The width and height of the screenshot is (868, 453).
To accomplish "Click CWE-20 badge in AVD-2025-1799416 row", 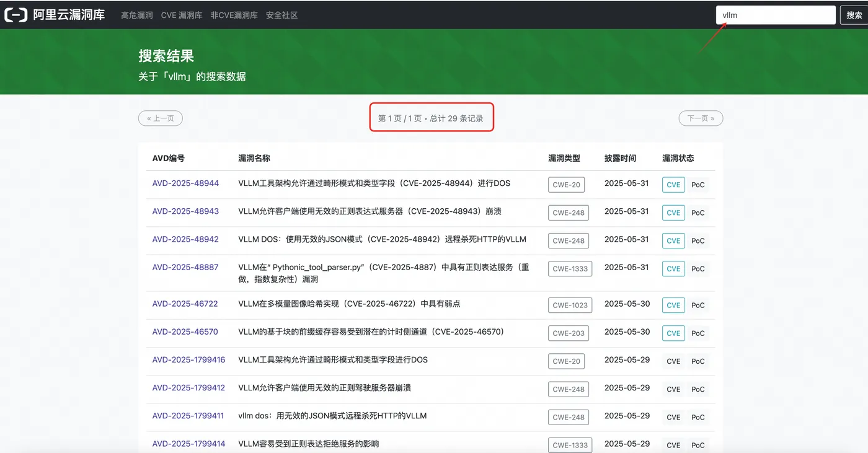I will [x=567, y=361].
